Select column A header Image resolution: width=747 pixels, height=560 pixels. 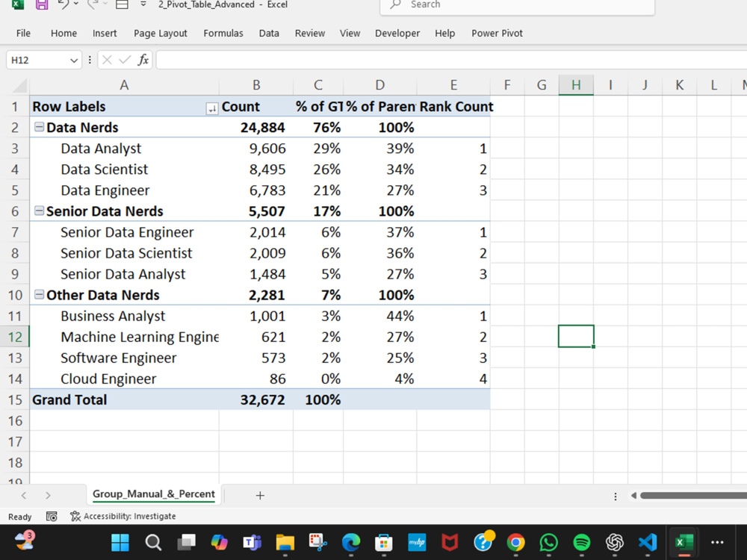(x=124, y=85)
